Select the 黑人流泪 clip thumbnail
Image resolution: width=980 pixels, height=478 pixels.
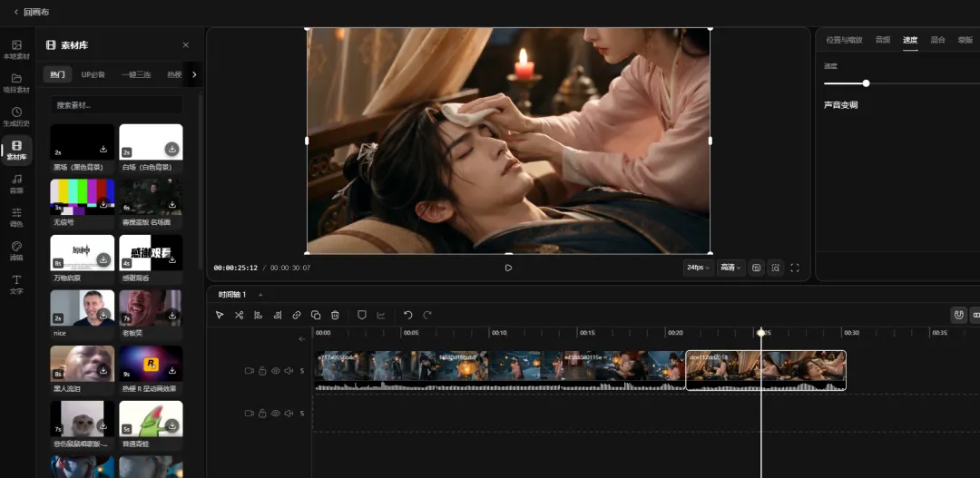click(x=83, y=363)
